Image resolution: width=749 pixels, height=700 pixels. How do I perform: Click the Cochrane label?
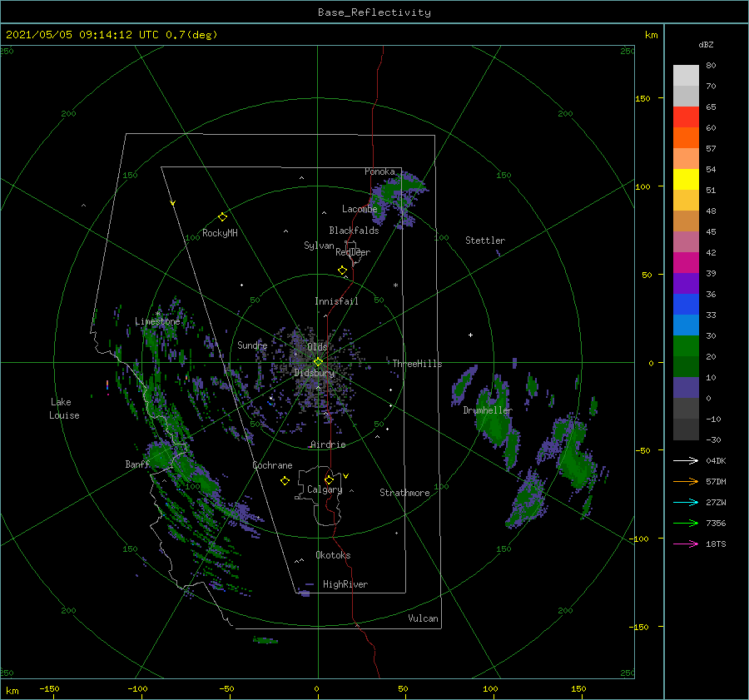pos(272,465)
